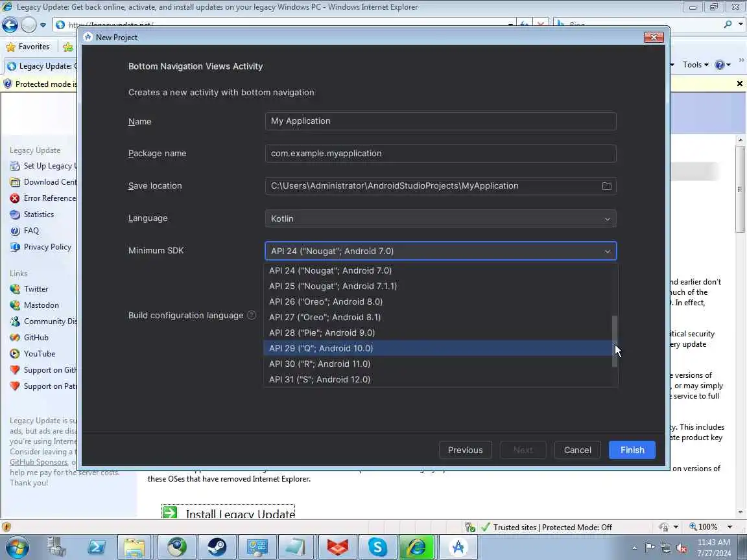The image size is (747, 560).
Task: Open the FAQ sidebar link
Action: 24,231
